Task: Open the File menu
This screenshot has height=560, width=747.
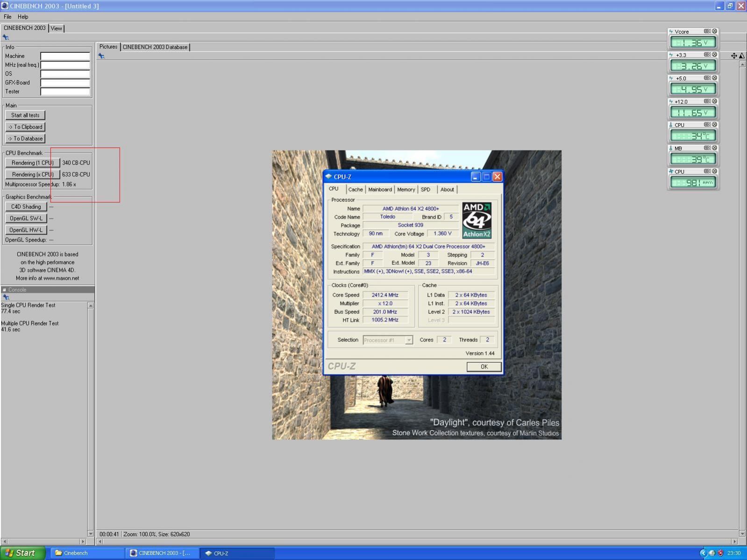Action: pos(7,17)
